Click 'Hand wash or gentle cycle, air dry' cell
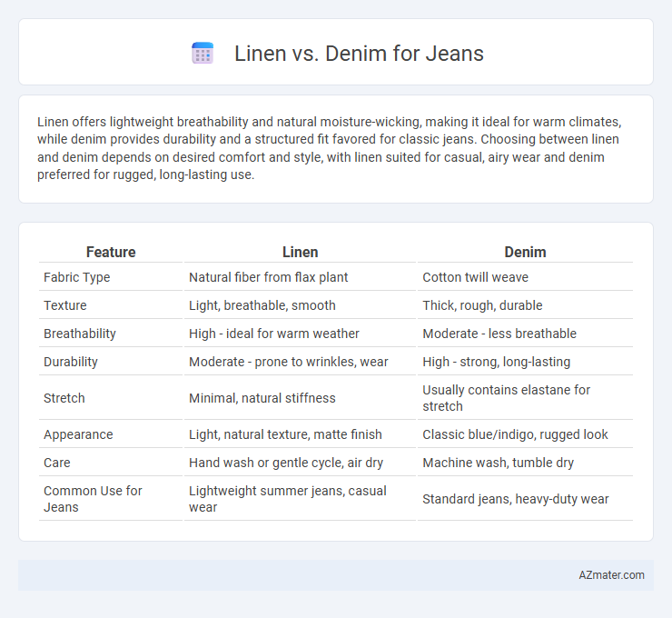The width and height of the screenshot is (672, 618). pos(286,463)
